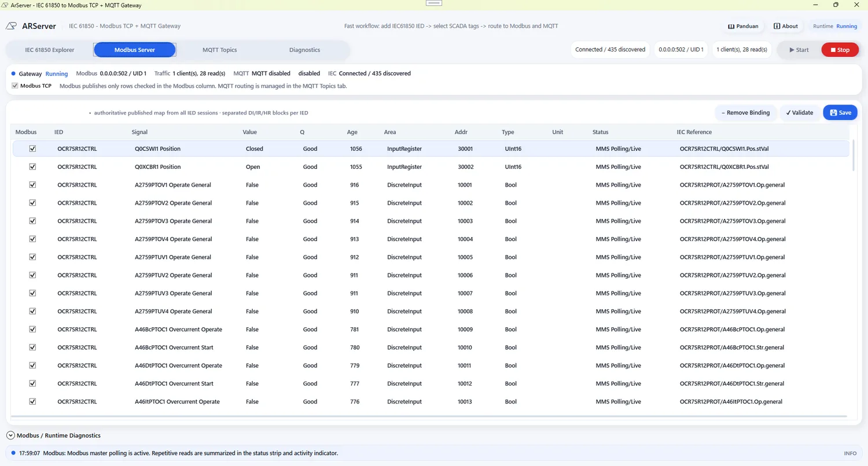Click the ArServer title bar app icon
The width and height of the screenshot is (868, 466).
click(5, 5)
